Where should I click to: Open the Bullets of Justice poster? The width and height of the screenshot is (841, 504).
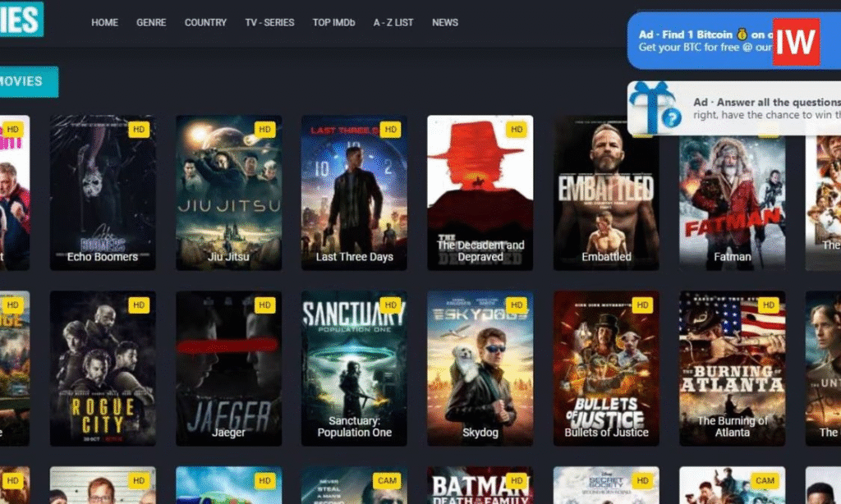click(606, 368)
